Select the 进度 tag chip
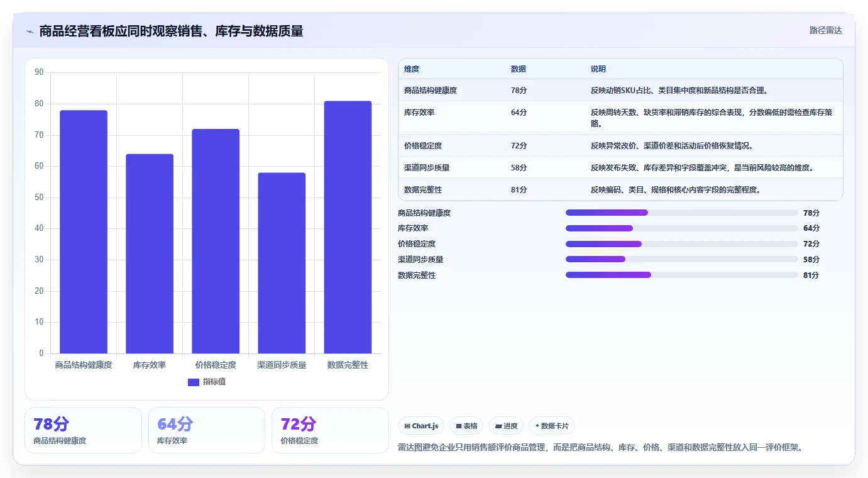The image size is (868, 478). click(506, 426)
